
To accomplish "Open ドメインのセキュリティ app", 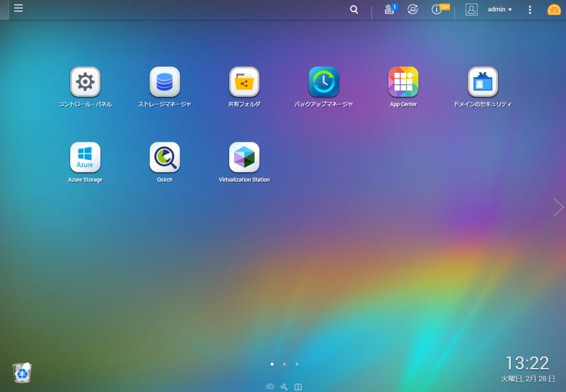I will [483, 82].
